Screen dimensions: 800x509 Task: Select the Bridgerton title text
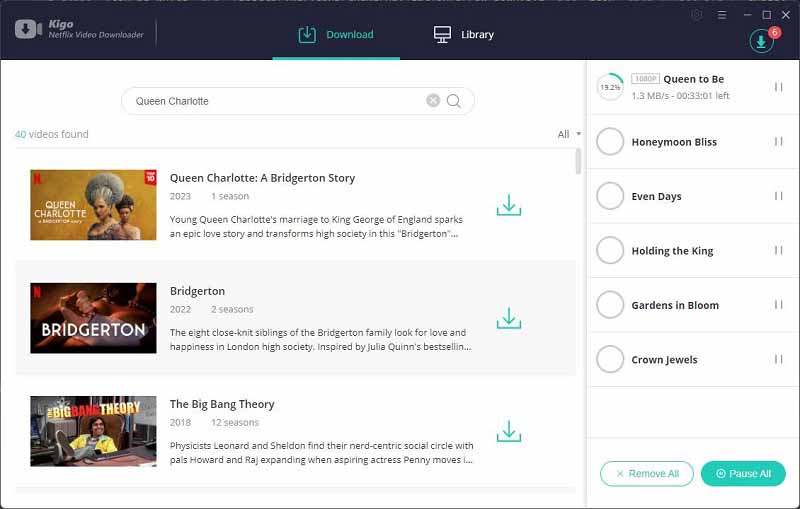197,291
